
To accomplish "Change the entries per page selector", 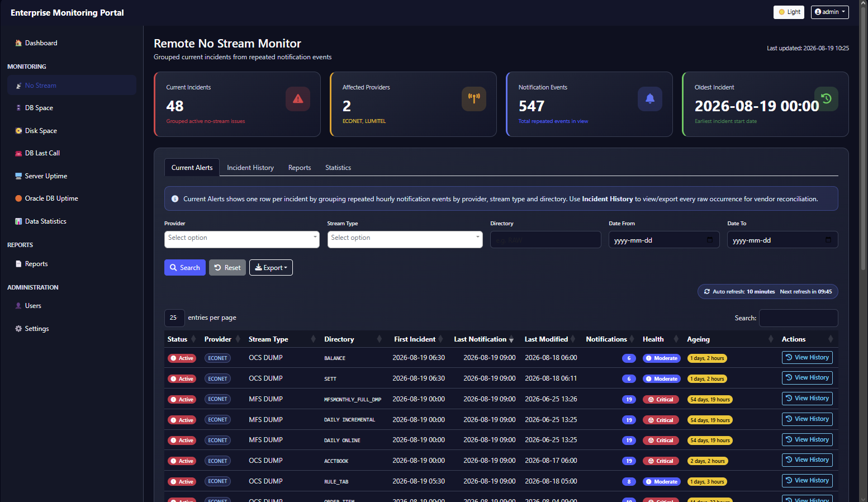I will (x=174, y=318).
